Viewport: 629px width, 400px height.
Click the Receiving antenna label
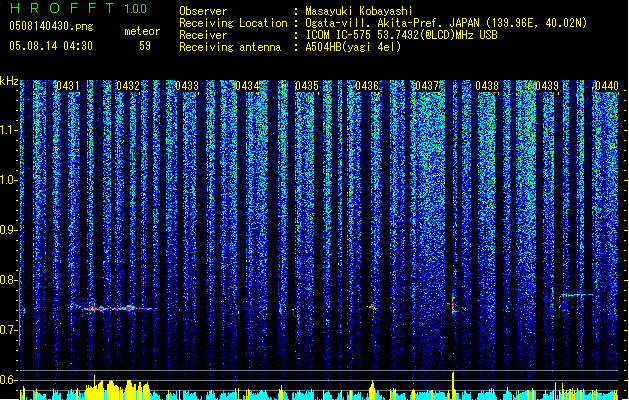coord(230,47)
